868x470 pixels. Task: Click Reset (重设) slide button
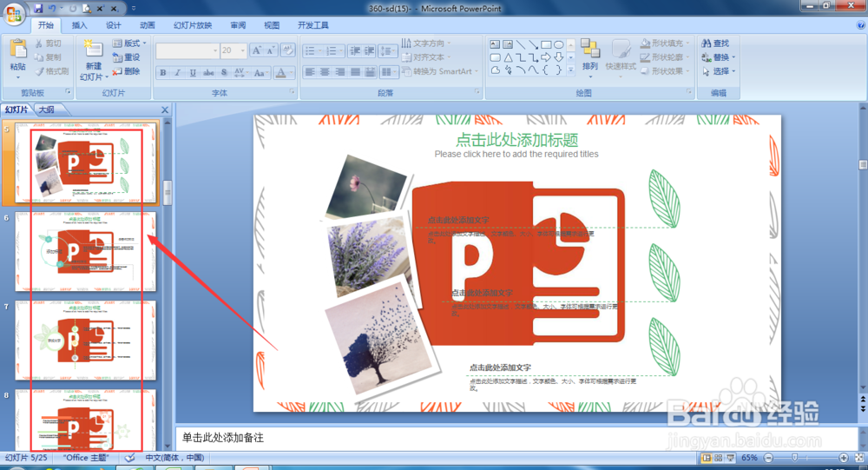coord(126,57)
